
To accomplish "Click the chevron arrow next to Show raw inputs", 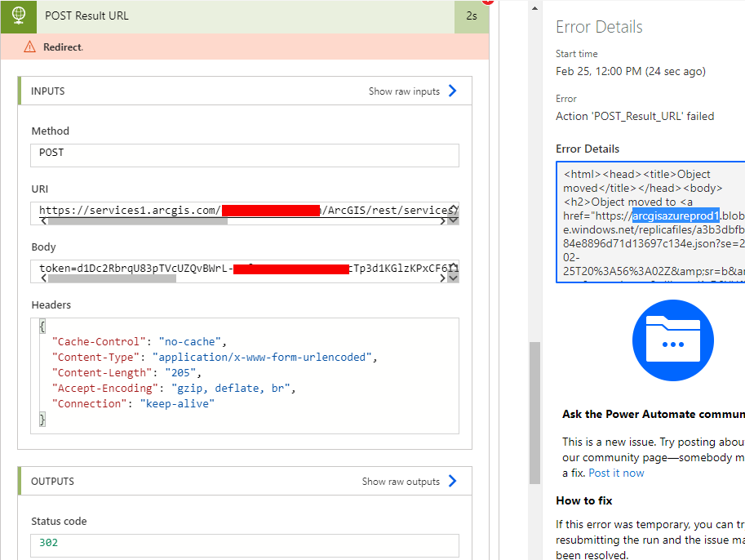I will 452,91.
